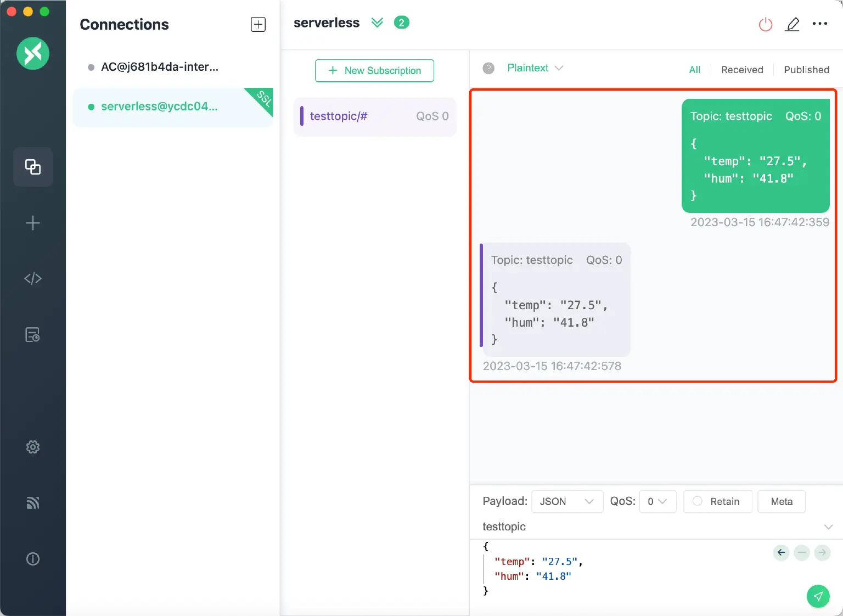Open the Script page from the sidebar
The height and width of the screenshot is (616, 843).
pos(33,279)
